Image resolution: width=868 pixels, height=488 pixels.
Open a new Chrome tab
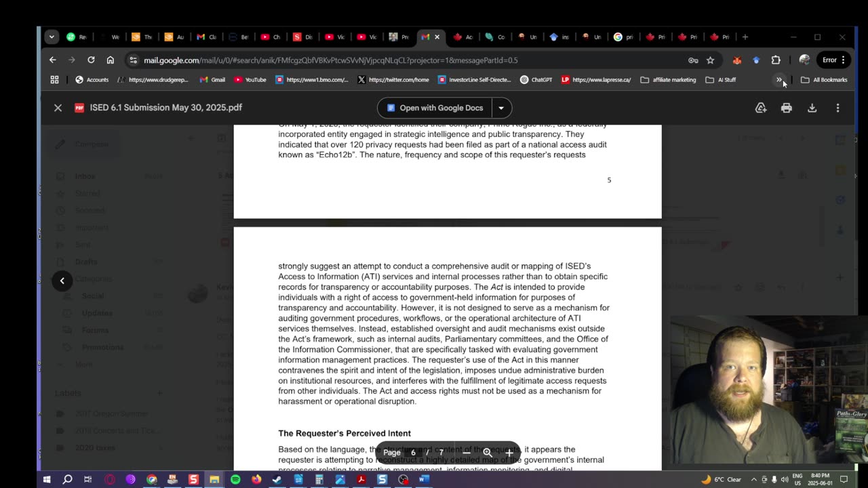[x=745, y=37]
